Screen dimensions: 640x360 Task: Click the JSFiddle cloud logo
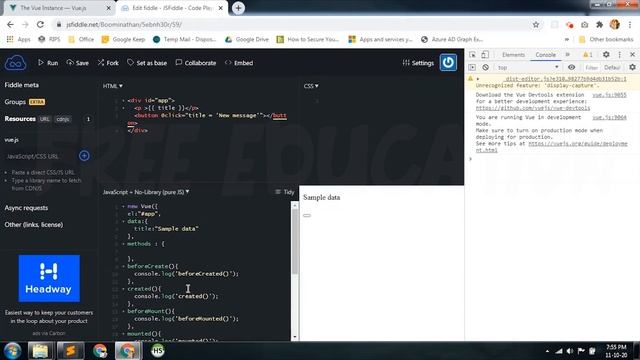tap(15, 63)
